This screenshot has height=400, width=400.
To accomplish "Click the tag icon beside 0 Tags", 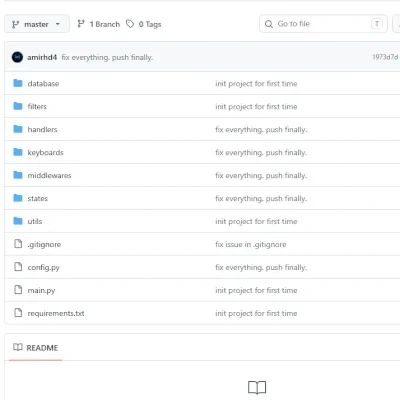I will point(130,24).
